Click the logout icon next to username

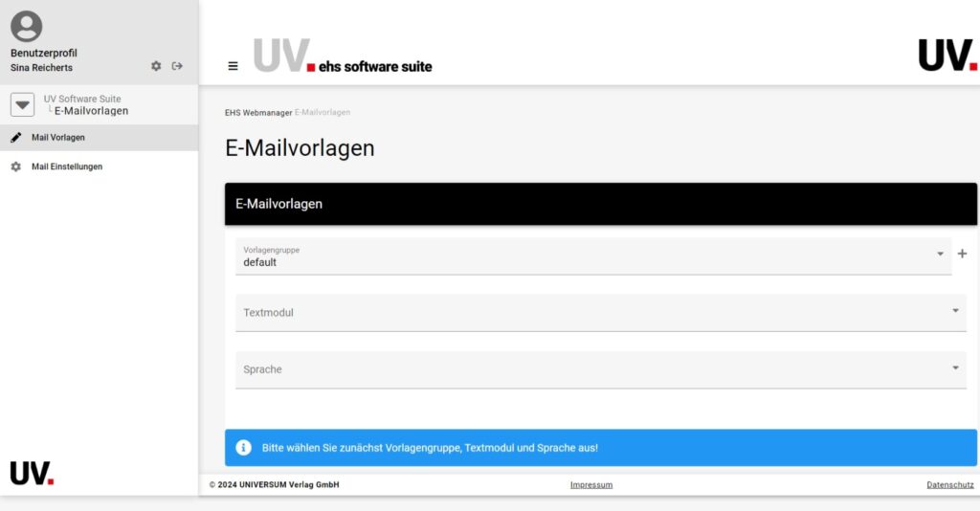click(177, 66)
